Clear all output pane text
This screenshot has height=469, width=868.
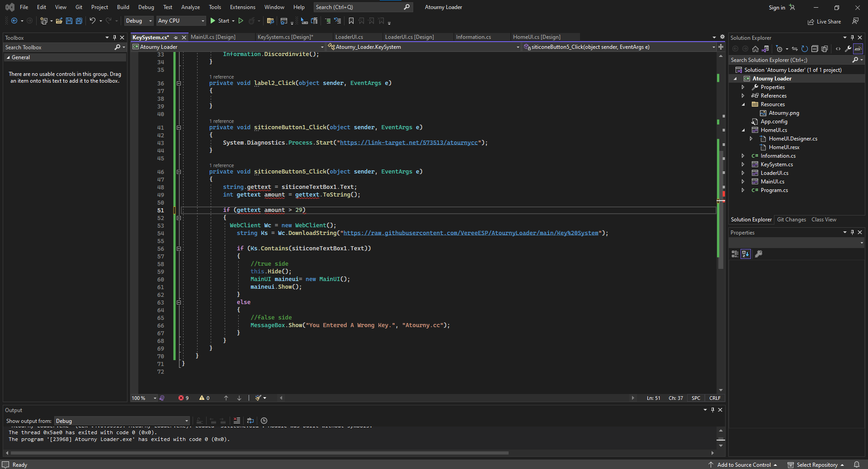237,421
